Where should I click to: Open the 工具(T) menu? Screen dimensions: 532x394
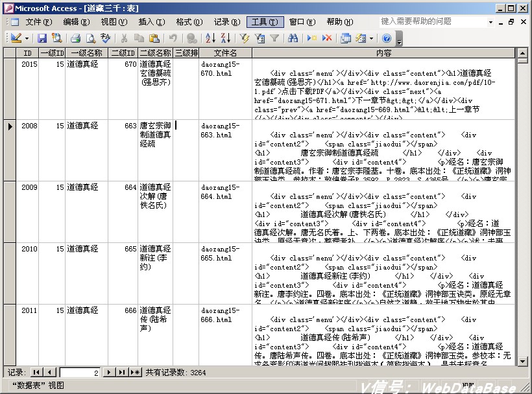click(x=265, y=22)
